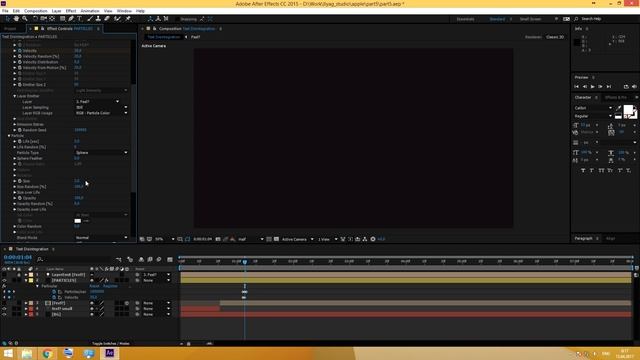Click the particle Color white swatch
The width and height of the screenshot is (640, 360).
pyautogui.click(x=78, y=221)
